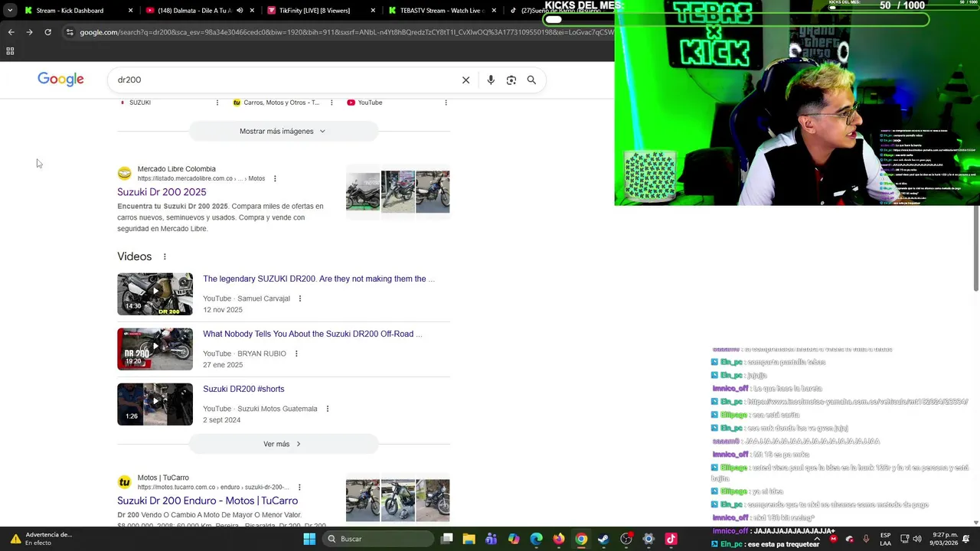This screenshot has width=980, height=551.
Task: Open What Nobody Tells You About Suzuki link
Action: coord(312,334)
